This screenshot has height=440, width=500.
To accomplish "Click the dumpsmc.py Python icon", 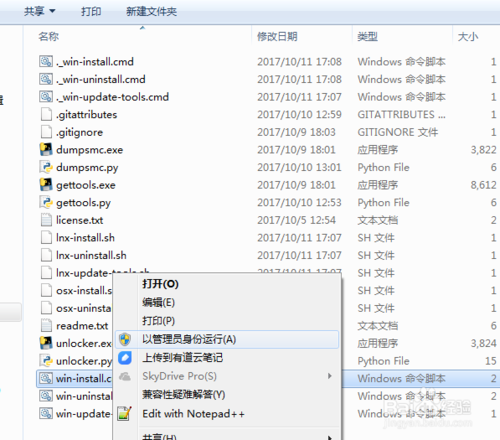I will click(46, 167).
